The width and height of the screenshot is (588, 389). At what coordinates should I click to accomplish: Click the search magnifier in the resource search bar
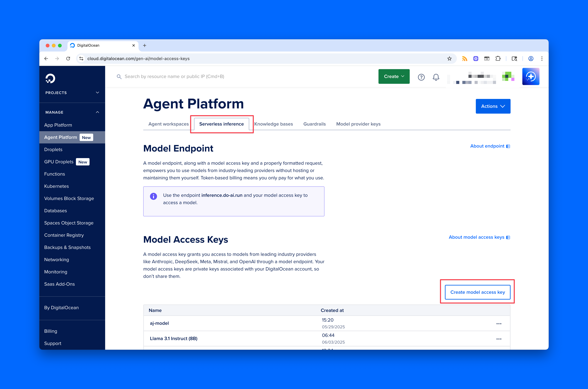[119, 76]
